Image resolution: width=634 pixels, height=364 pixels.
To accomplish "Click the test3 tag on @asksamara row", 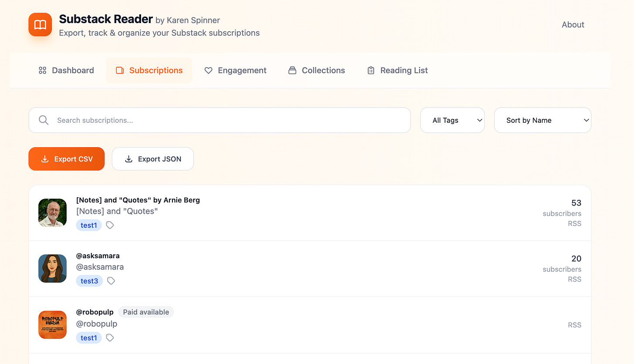I will [x=89, y=281].
